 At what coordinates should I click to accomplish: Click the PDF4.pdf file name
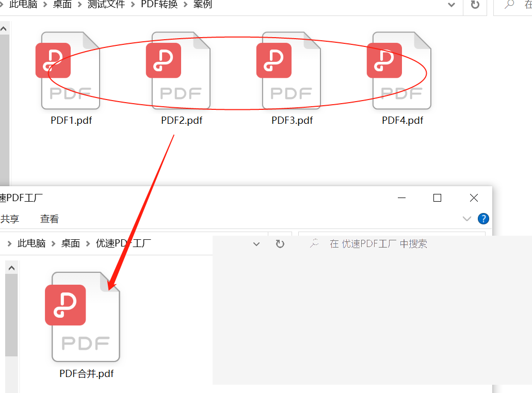pyautogui.click(x=402, y=120)
